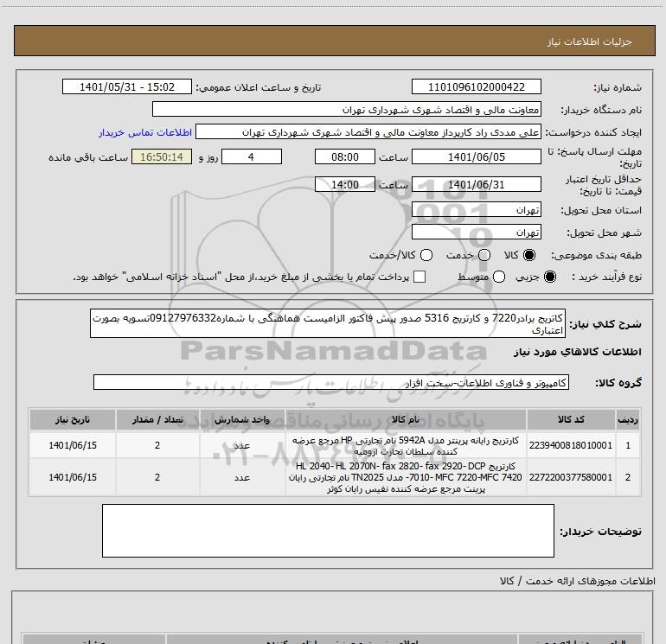This screenshot has width=666, height=644.
Task: Select the کالا/خدمت radio button
Action: pyautogui.click(x=426, y=255)
